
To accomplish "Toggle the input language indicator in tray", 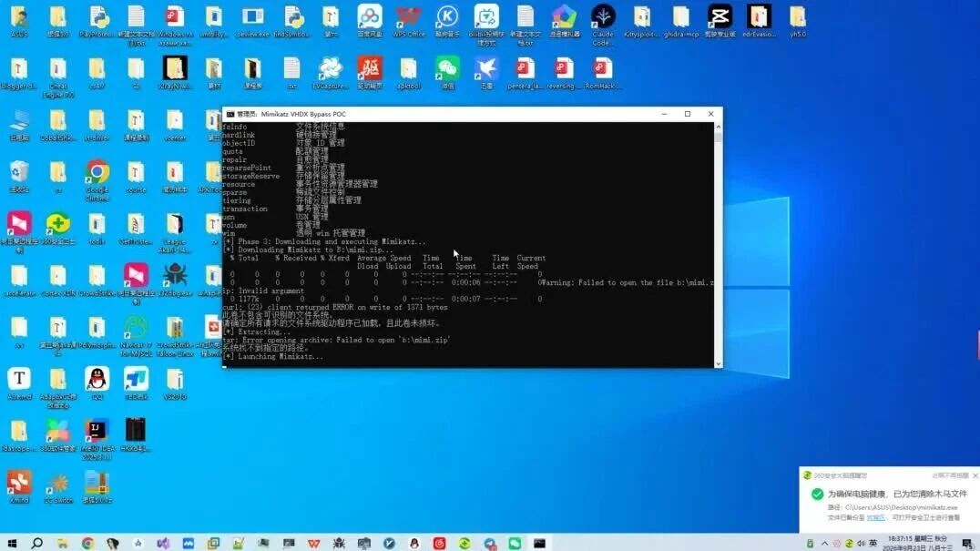I will pyautogui.click(x=873, y=544).
